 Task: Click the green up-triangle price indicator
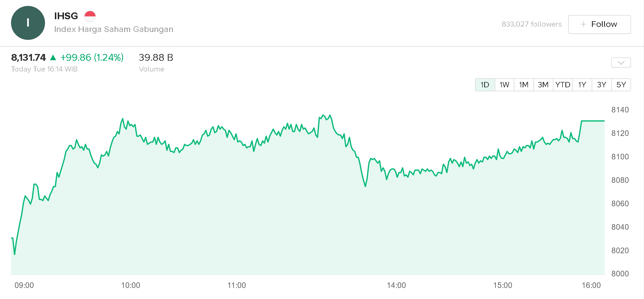53,58
